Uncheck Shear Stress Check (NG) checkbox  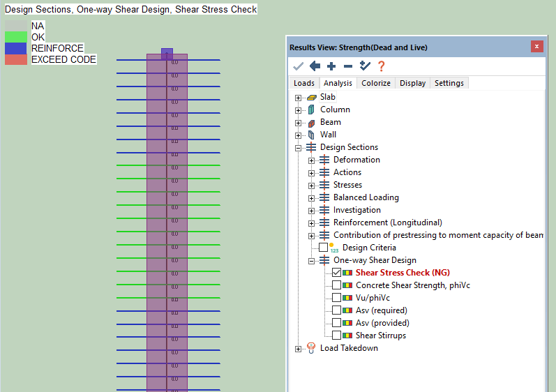(337, 273)
